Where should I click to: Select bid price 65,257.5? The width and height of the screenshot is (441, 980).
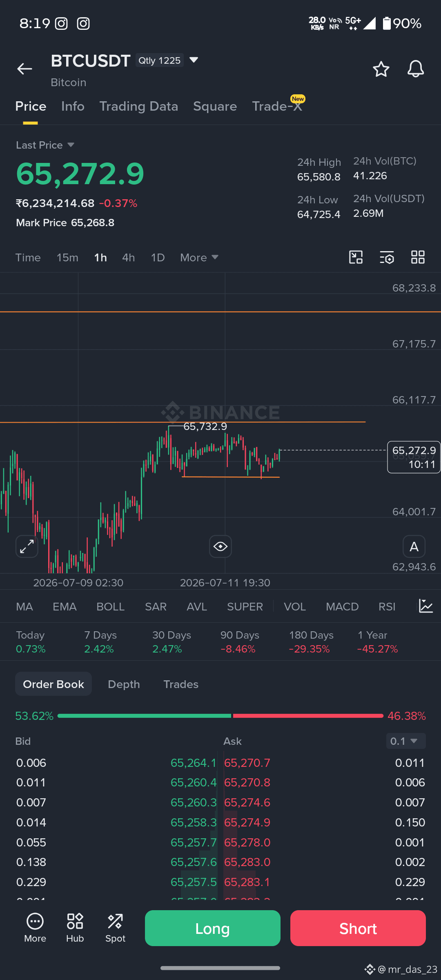(x=193, y=882)
